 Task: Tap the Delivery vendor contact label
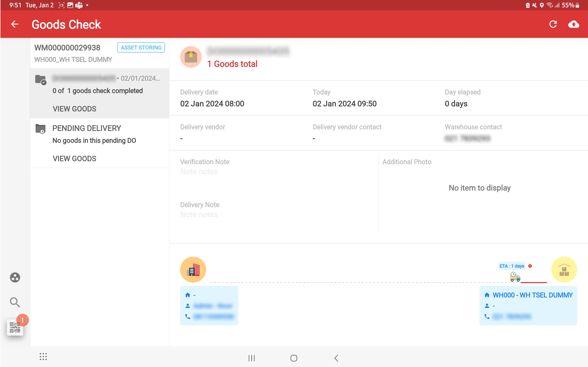[x=347, y=127]
